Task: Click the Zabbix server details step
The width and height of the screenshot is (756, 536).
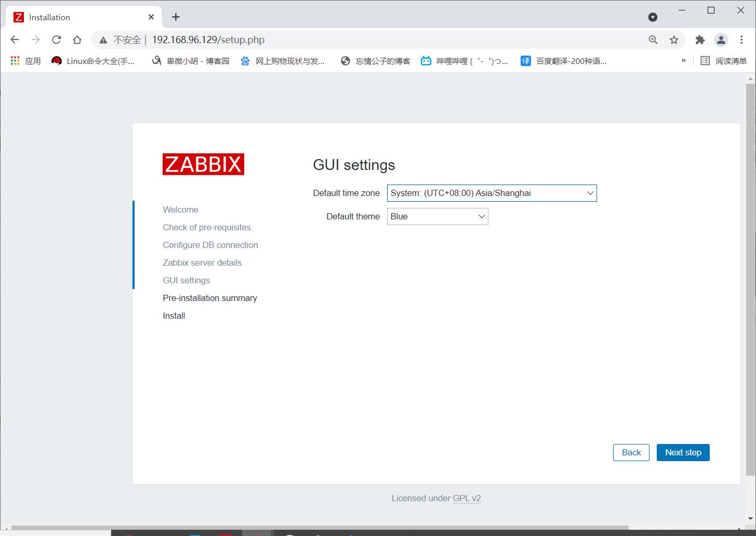Action: pyautogui.click(x=202, y=263)
